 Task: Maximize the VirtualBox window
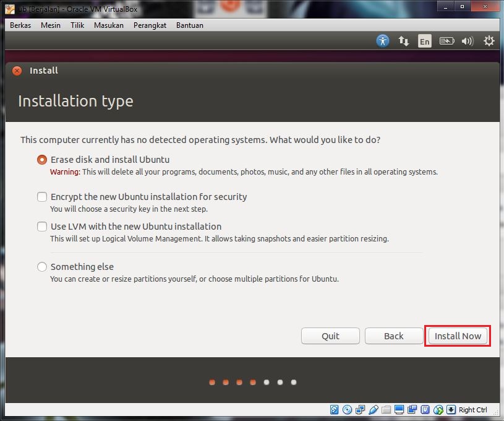pyautogui.click(x=462, y=6)
